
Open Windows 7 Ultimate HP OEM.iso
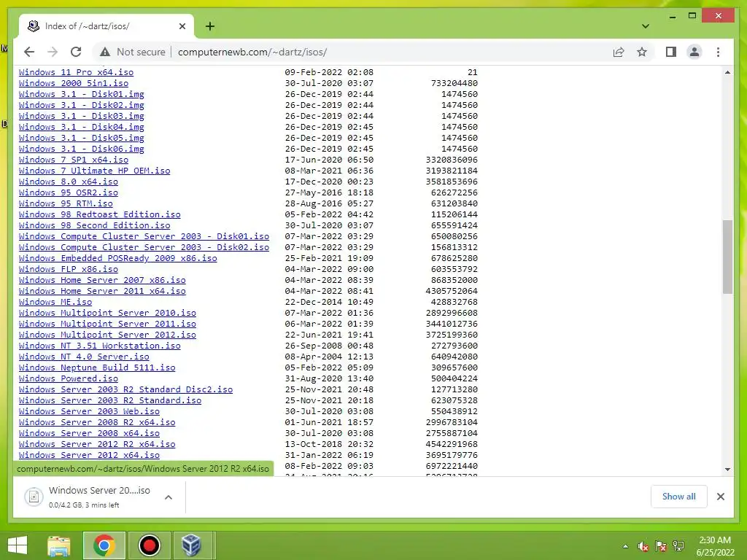pyautogui.click(x=94, y=171)
